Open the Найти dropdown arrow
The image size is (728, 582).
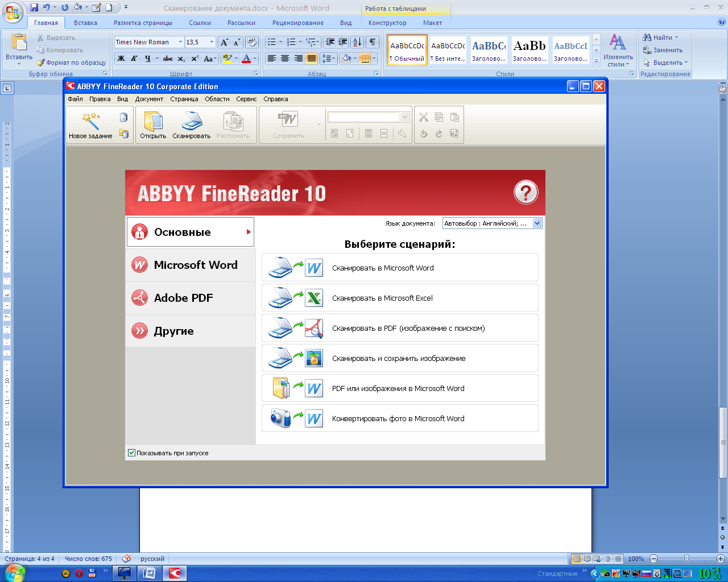tap(676, 38)
